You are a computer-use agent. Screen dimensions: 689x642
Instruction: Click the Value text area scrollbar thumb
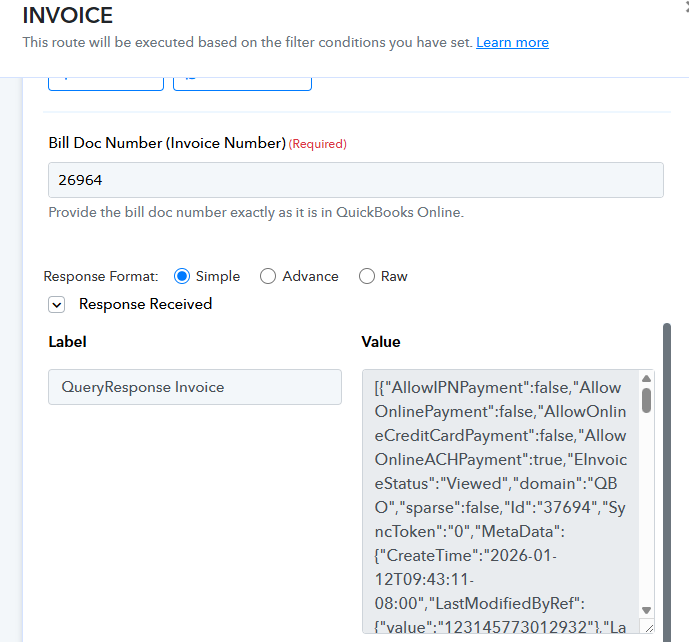[x=646, y=400]
